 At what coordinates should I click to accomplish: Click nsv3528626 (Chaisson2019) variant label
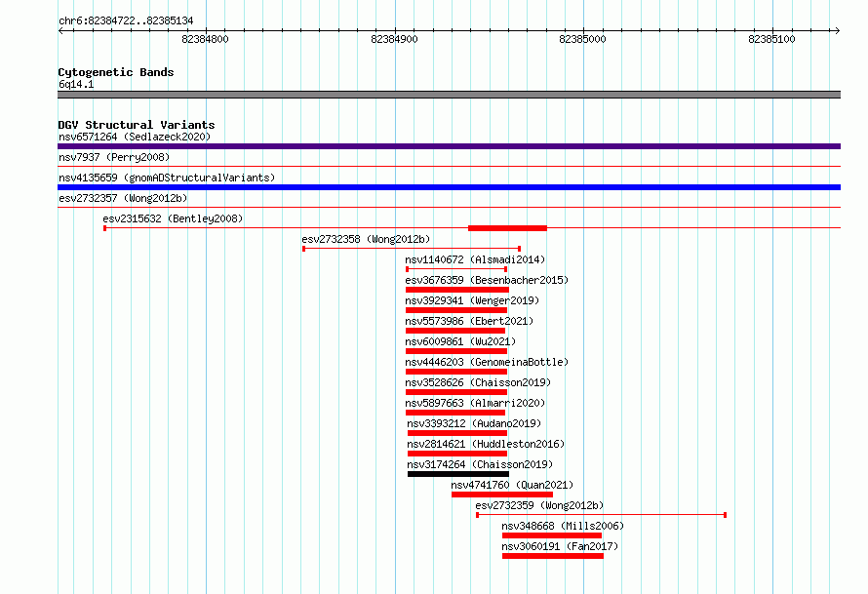pos(478,382)
